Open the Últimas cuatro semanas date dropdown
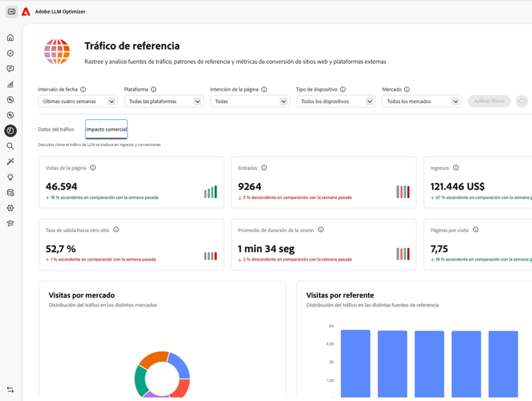The width and height of the screenshot is (532, 401). (x=78, y=101)
